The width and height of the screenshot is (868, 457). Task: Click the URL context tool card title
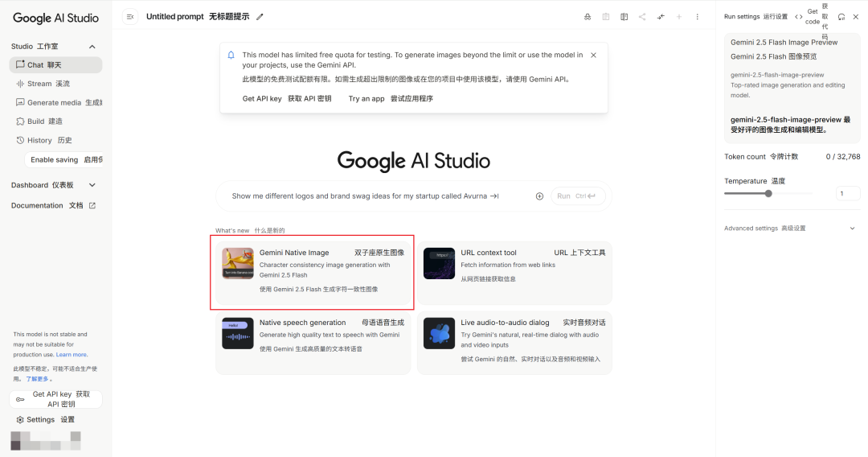click(489, 253)
